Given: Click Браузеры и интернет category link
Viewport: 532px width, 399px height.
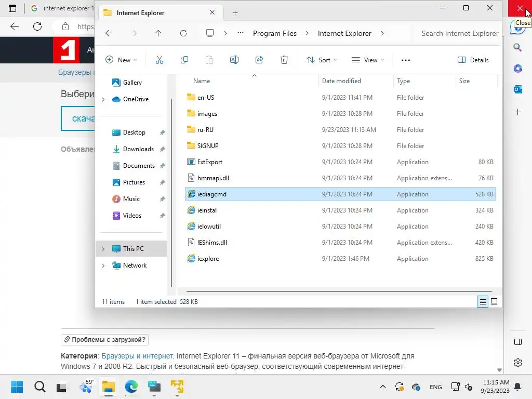Looking at the screenshot, I should [137, 356].
